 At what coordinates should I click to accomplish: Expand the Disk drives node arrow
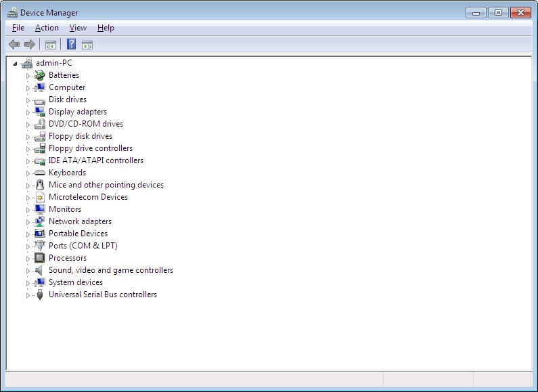coord(28,100)
